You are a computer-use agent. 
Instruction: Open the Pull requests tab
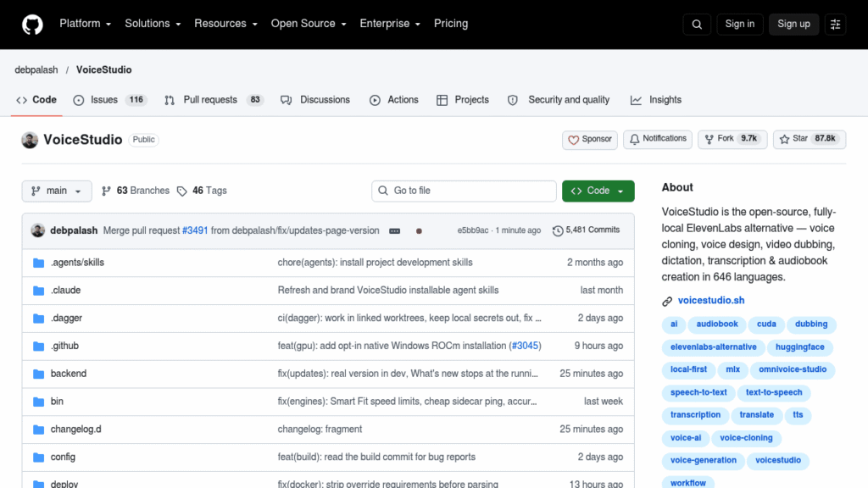[x=214, y=100]
